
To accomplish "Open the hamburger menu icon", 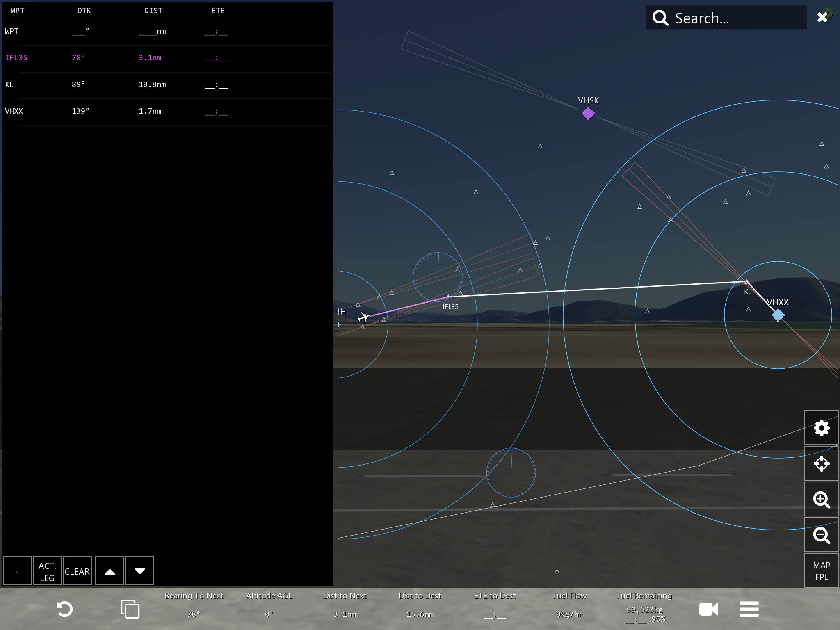I will pos(749,609).
